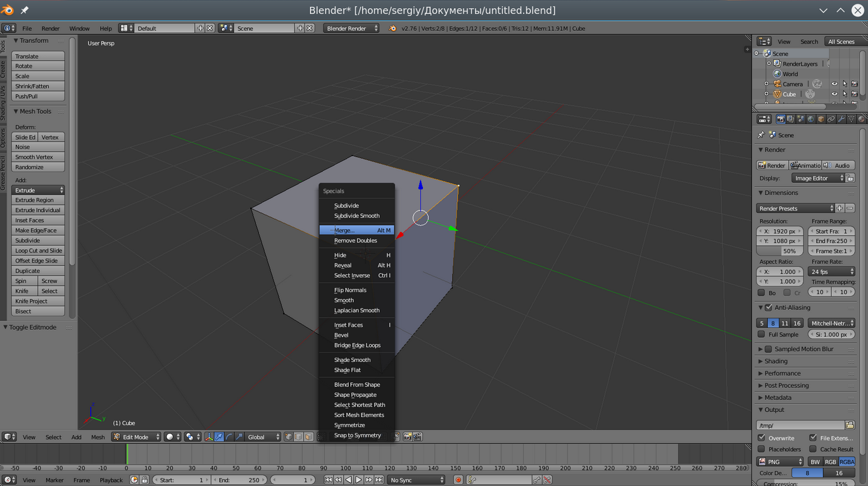This screenshot has height=486, width=868.
Task: Enable the Full Sample checkbox
Action: (x=762, y=334)
